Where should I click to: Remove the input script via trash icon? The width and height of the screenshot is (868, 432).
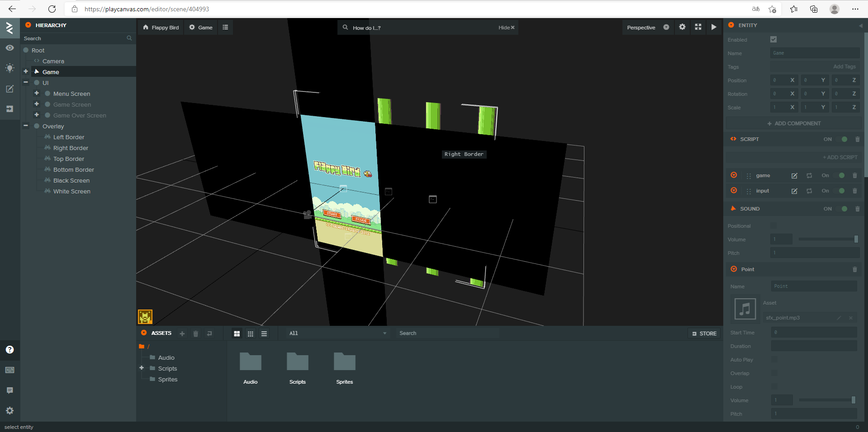click(855, 191)
